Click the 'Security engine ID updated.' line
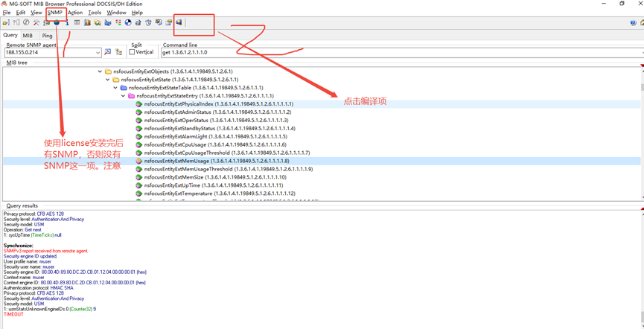This screenshot has height=329, width=644. click(x=31, y=256)
